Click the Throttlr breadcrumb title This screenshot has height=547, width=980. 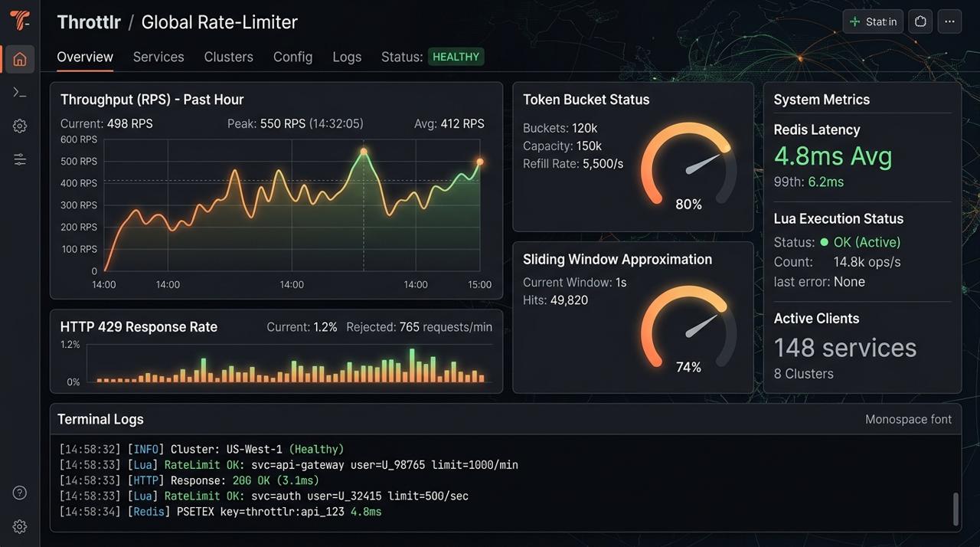point(89,22)
